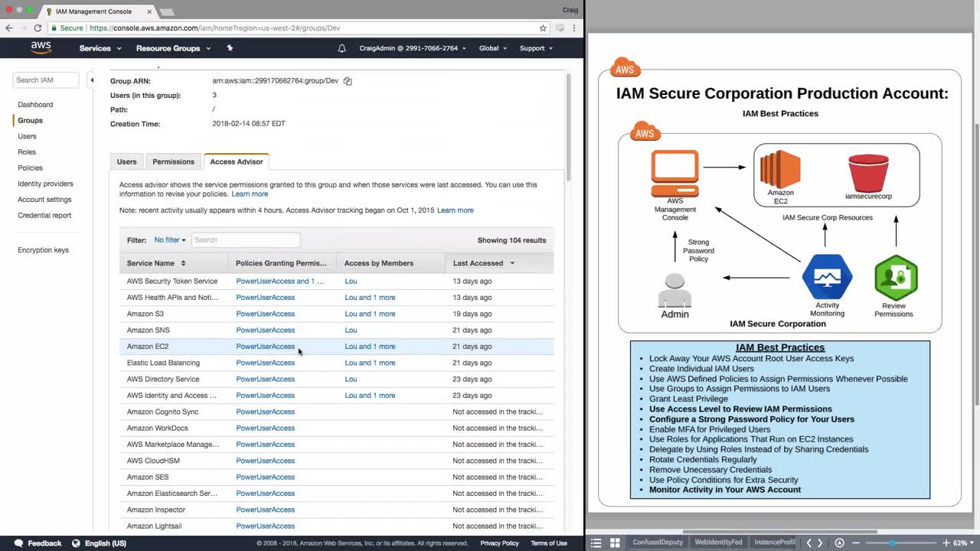Open Privacy Policy footer link
980x551 pixels.
coord(499,543)
